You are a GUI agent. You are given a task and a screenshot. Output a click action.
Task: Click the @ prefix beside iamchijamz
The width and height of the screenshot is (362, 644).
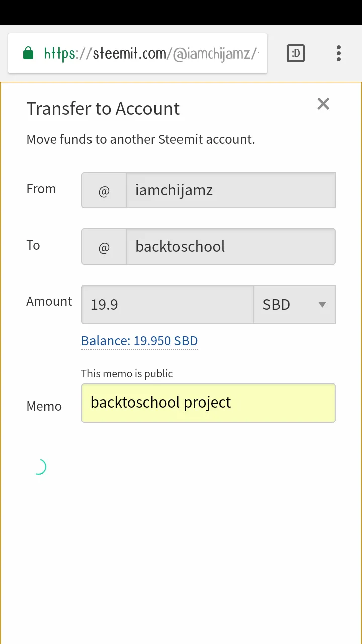(x=104, y=190)
